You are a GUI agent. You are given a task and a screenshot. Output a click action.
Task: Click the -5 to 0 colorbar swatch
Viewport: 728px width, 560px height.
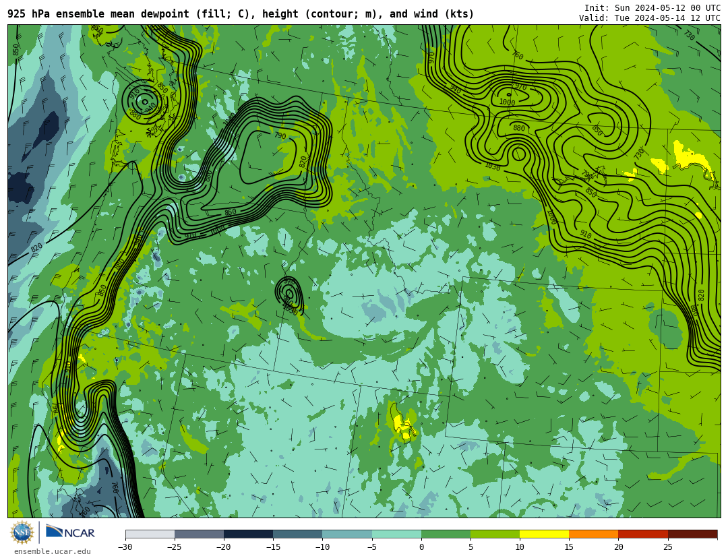coord(396,534)
